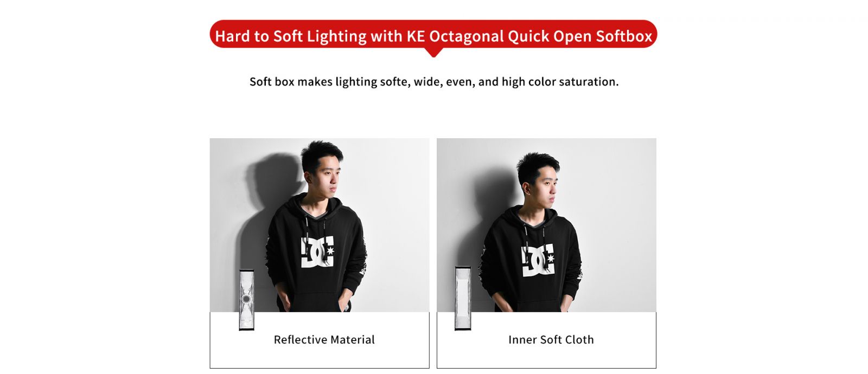
Task: Click the DC logo on the right hoodie
Action: click(x=538, y=260)
